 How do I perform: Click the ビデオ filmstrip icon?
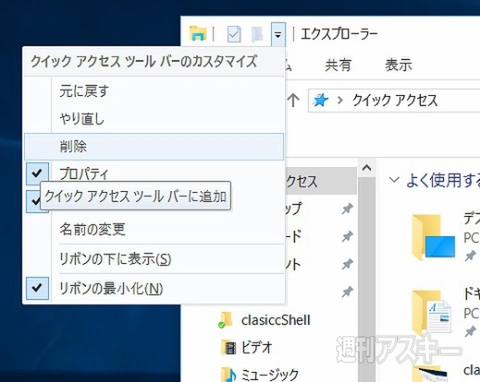(229, 348)
